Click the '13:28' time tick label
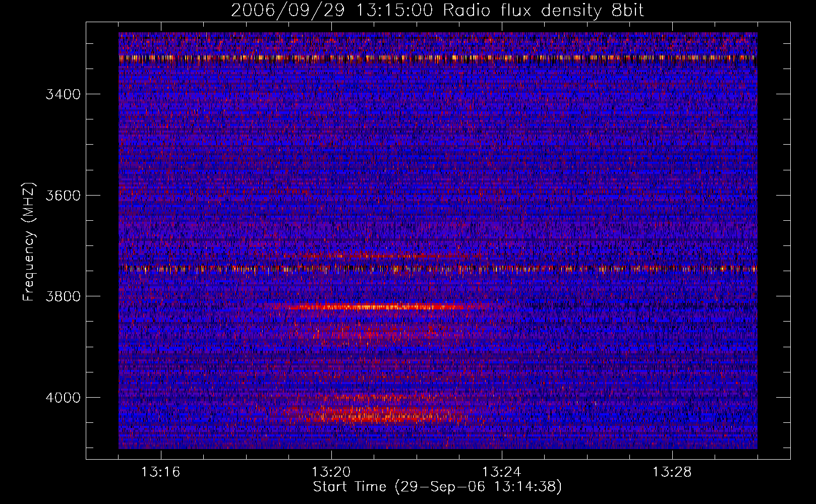The width and height of the screenshot is (816, 504). [672, 472]
